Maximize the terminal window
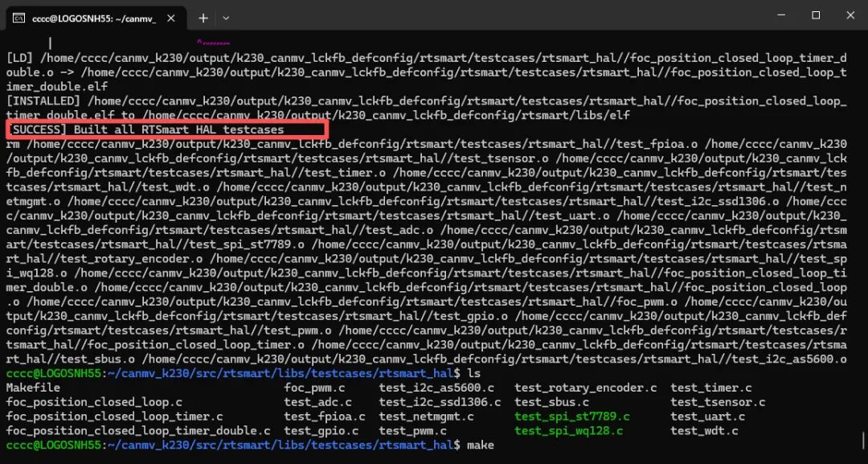The width and height of the screenshot is (868, 464). tap(816, 15)
